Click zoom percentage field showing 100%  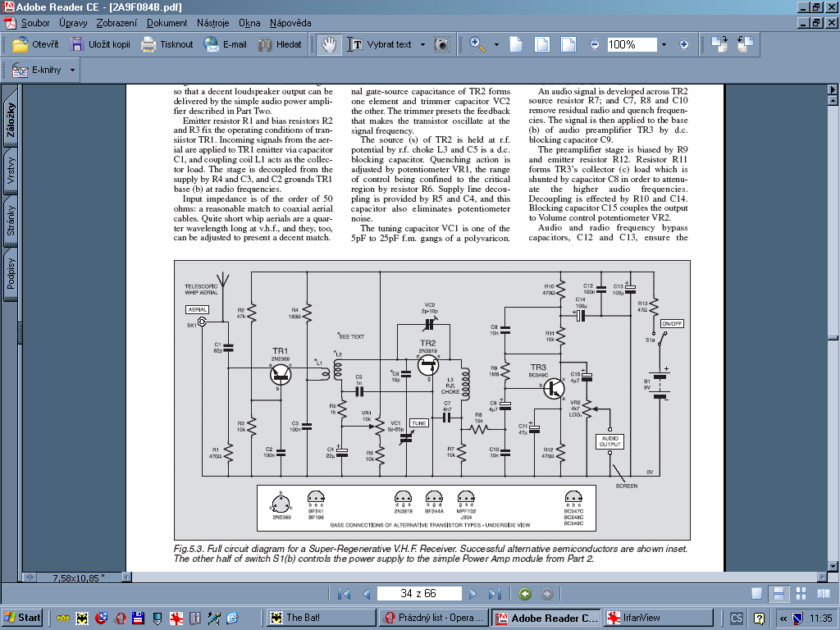point(632,44)
